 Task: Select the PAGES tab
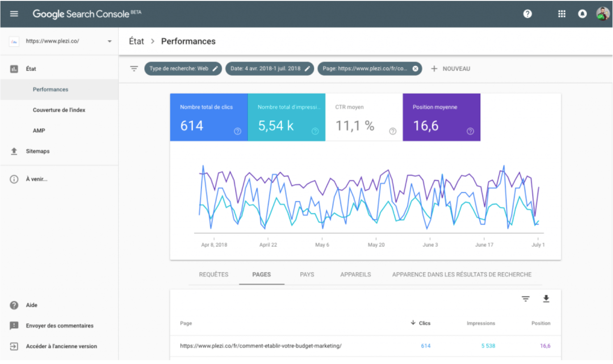[262, 274]
